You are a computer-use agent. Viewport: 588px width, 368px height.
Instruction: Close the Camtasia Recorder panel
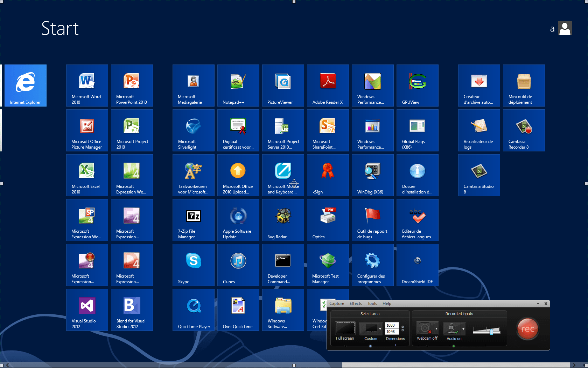pos(546,304)
